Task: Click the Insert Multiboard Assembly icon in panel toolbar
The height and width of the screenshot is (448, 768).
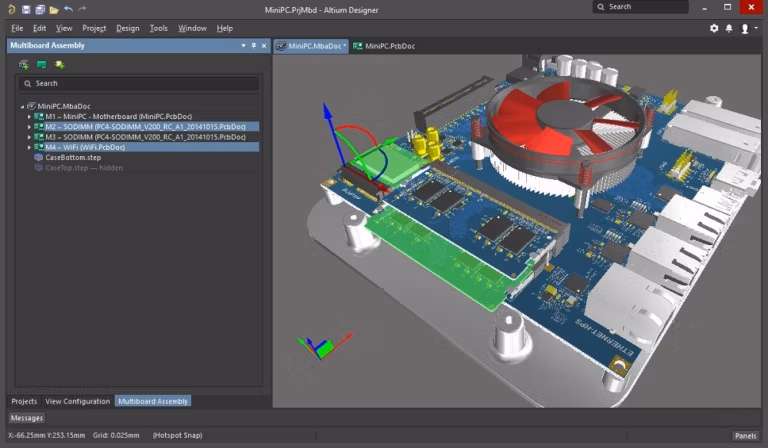Action: pyautogui.click(x=24, y=65)
